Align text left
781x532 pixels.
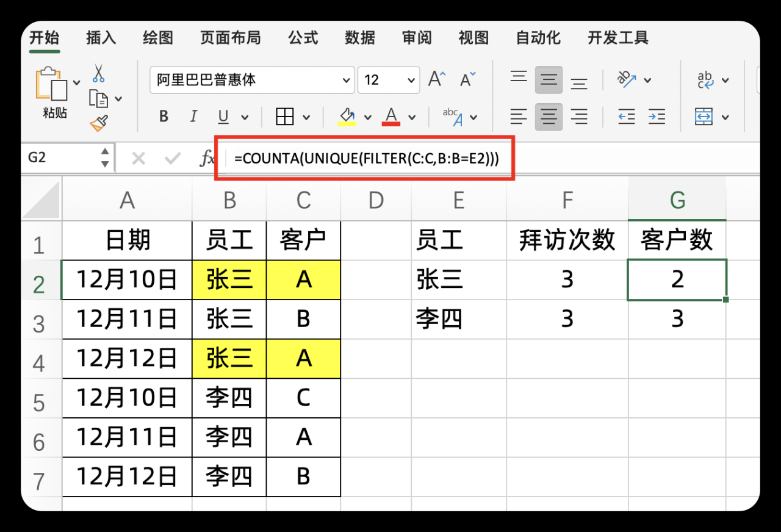[x=519, y=117]
